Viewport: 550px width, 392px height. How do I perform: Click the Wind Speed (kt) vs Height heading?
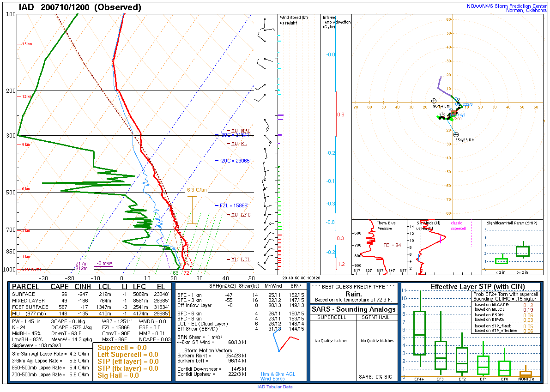294,20
